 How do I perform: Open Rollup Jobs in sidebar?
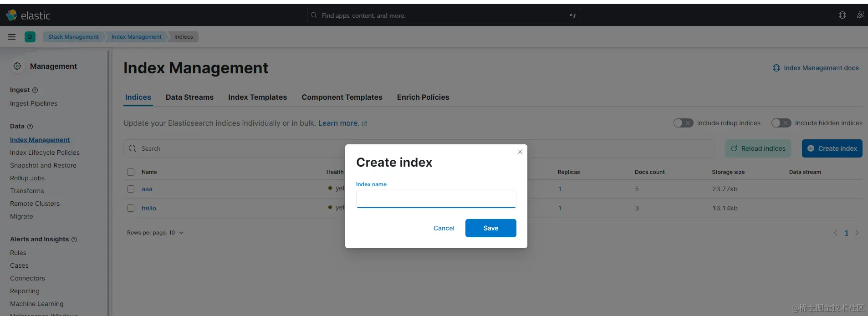click(27, 178)
